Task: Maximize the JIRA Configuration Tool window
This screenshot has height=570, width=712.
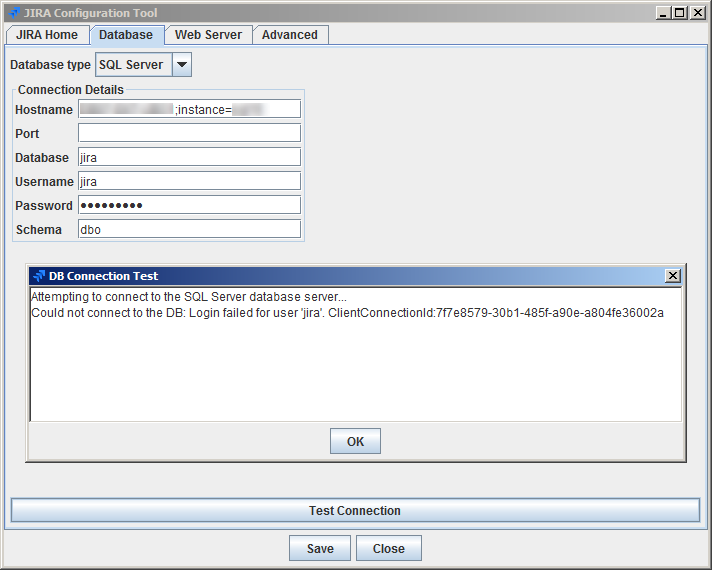Action: [x=679, y=13]
